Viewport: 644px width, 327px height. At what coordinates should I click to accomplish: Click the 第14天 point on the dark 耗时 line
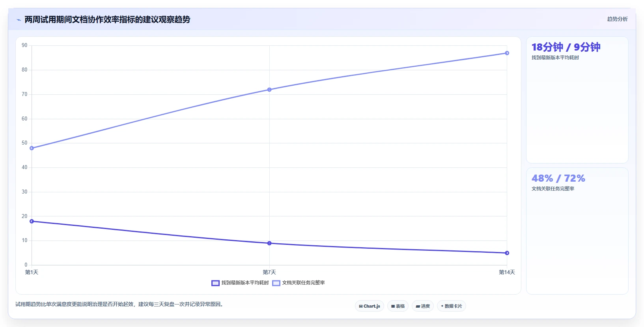click(x=507, y=253)
